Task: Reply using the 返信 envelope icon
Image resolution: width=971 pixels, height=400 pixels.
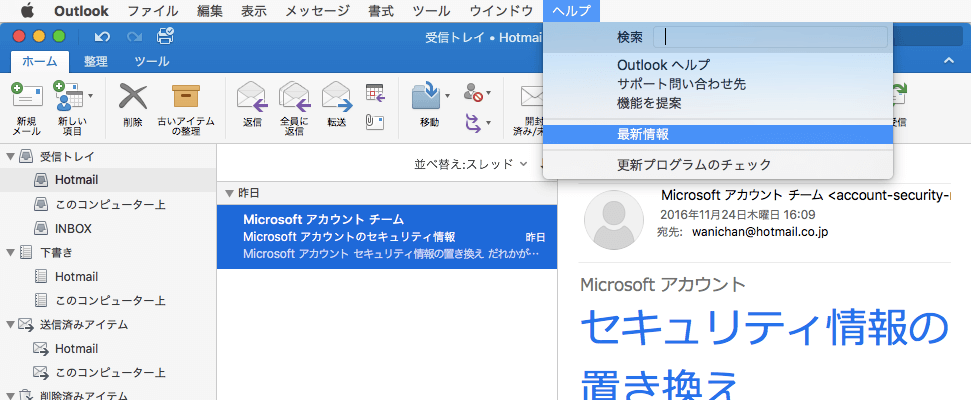Action: coord(251,96)
